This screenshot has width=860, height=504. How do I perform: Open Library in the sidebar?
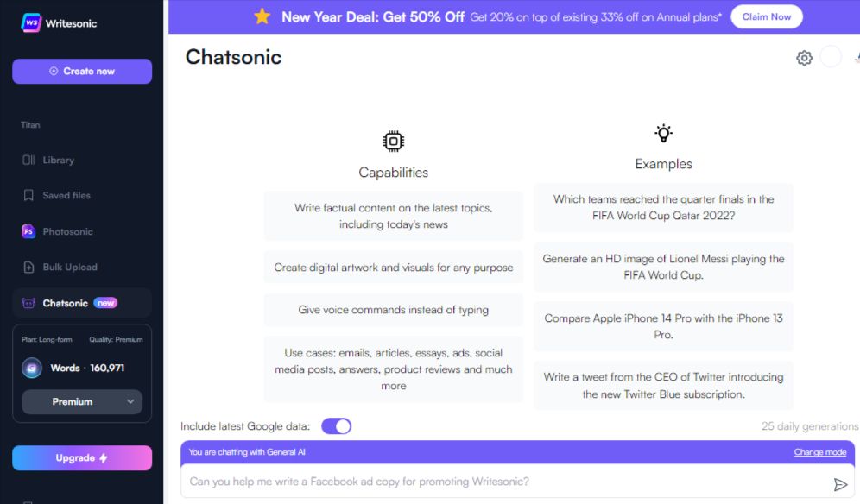tap(58, 160)
